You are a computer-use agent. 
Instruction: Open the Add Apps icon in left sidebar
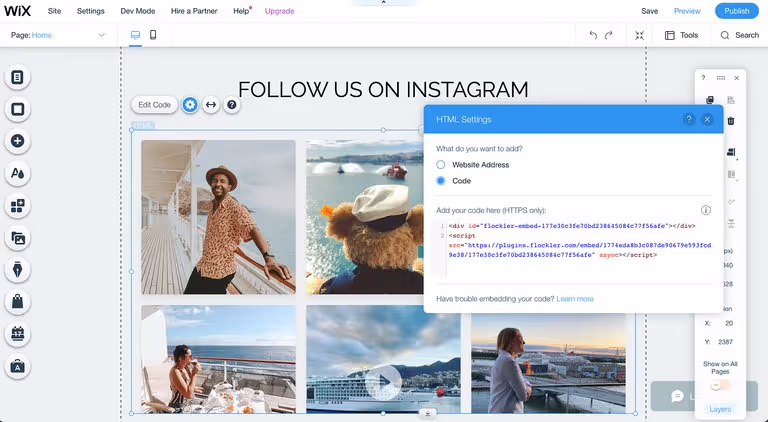18,206
